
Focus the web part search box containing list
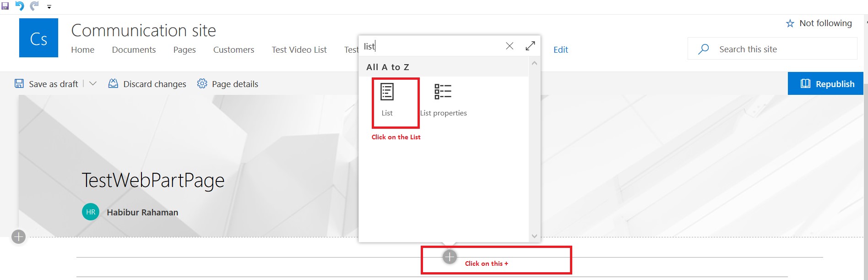tap(430, 46)
